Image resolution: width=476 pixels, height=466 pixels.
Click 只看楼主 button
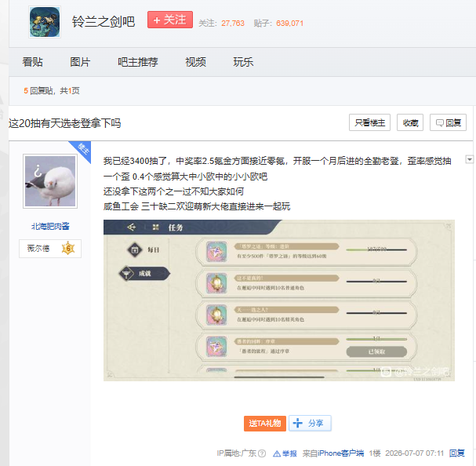[370, 122]
